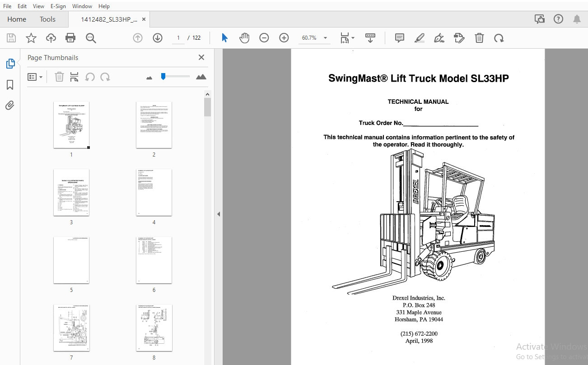
Task: Enlarge thumbnail size large mountains icon
Action: [x=201, y=77]
